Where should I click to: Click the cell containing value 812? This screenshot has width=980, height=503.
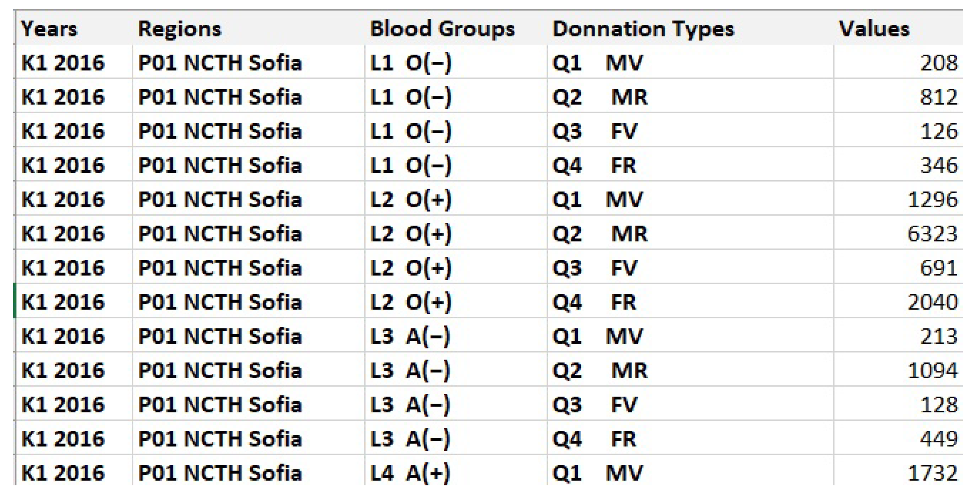click(939, 97)
